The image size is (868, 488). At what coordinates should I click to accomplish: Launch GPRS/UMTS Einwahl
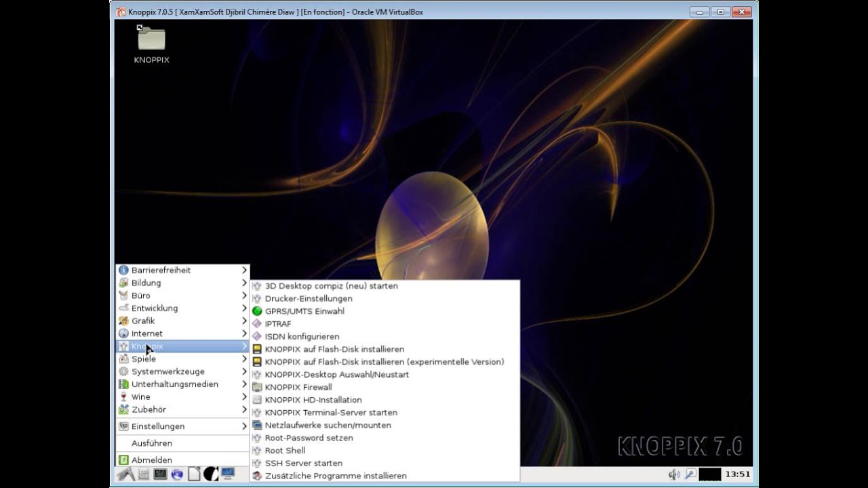[384, 311]
